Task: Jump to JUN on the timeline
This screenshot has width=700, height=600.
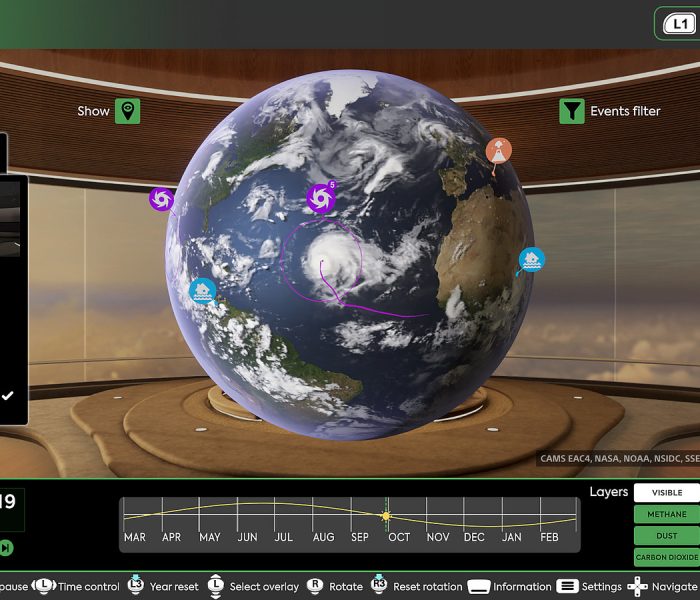Action: [x=247, y=537]
